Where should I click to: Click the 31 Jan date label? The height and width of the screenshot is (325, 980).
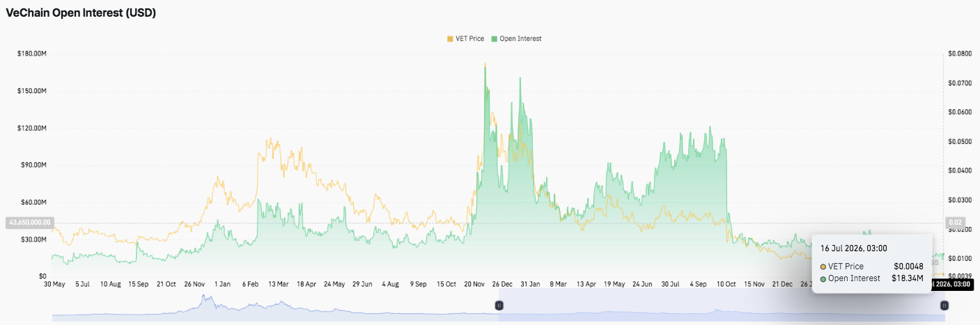point(531,284)
